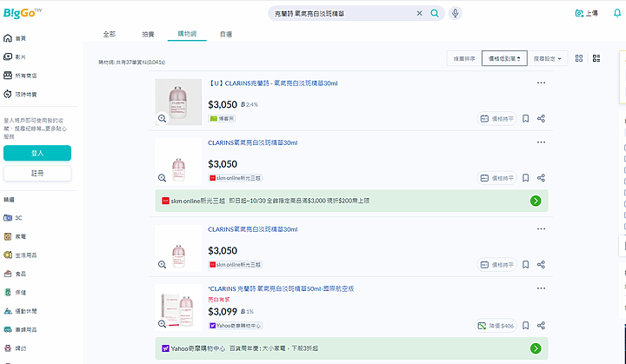
Task: Zoom the third product image magnifier
Action: click(x=162, y=264)
